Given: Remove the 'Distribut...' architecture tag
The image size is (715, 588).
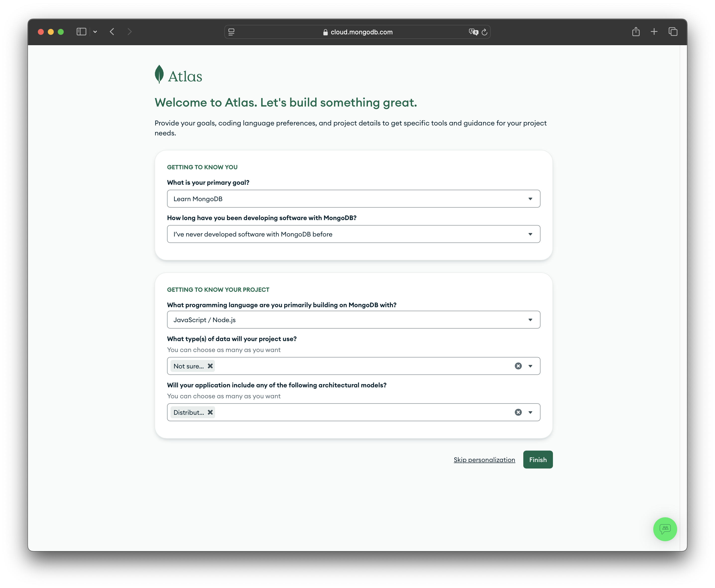Looking at the screenshot, I should pyautogui.click(x=210, y=412).
